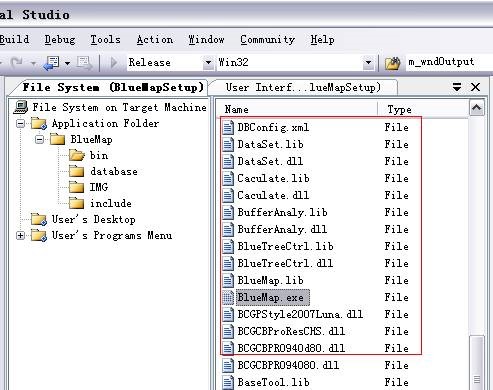Open the Release configuration dropdown
The image size is (493, 390).
tap(208, 62)
